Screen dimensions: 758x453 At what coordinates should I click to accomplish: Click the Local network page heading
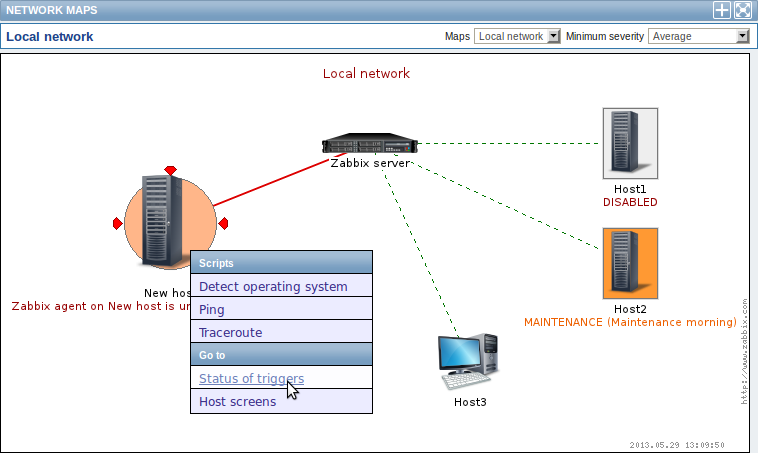point(49,37)
